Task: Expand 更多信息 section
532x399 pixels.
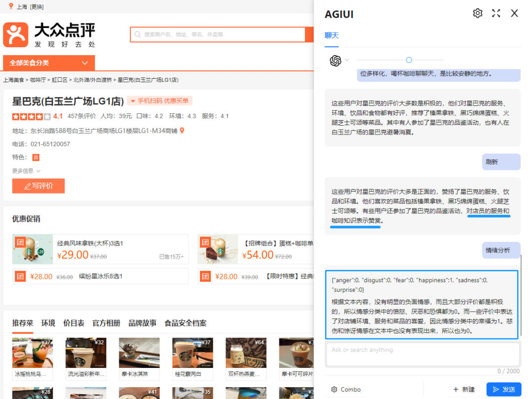Action: [26, 170]
